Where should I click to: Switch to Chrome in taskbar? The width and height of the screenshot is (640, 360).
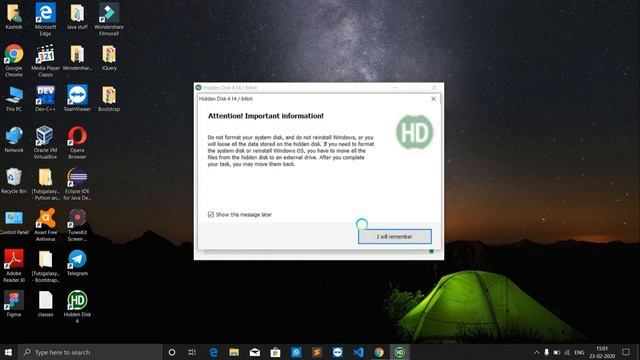pyautogui.click(x=379, y=352)
